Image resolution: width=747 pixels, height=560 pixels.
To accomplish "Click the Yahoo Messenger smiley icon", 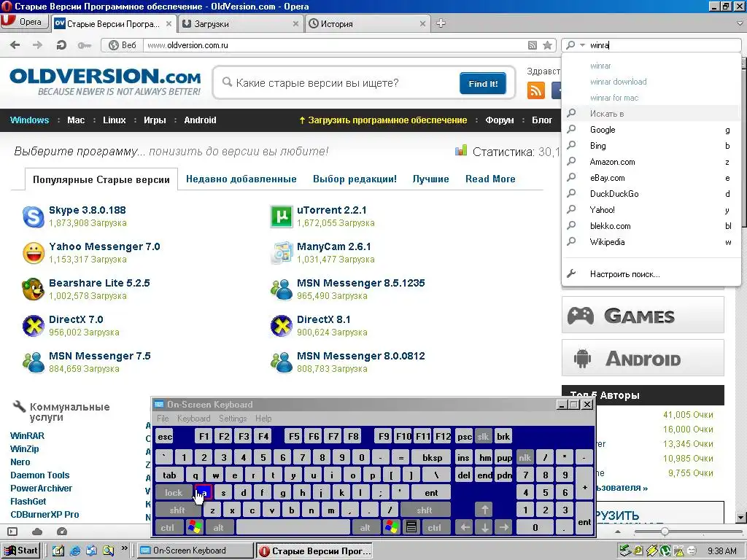I will click(34, 253).
